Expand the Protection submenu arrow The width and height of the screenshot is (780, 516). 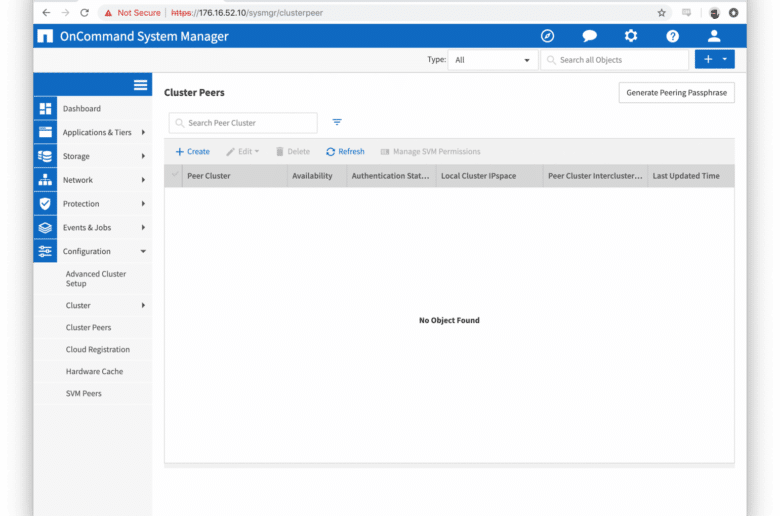tap(143, 204)
